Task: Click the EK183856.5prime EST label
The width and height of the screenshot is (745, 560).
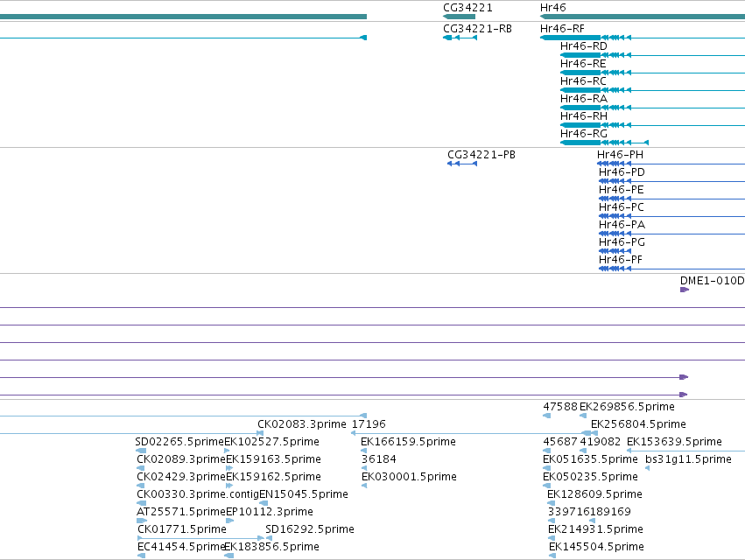Action: point(271,547)
